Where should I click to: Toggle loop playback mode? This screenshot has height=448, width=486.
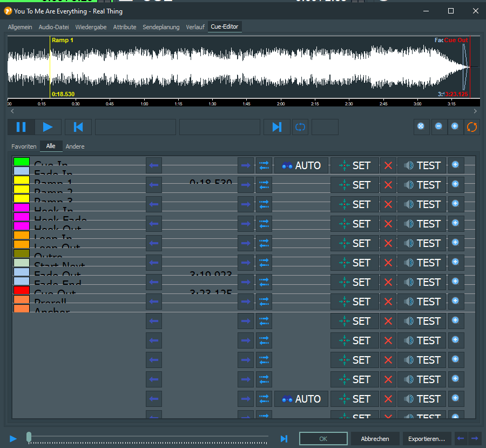[300, 127]
